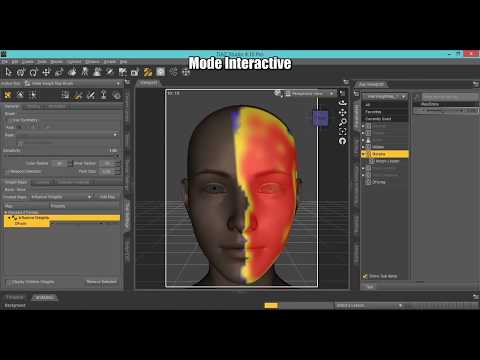This screenshot has width=480, height=360.
Task: Select the first orange icon in Tool Settings
Action: (x=8, y=95)
